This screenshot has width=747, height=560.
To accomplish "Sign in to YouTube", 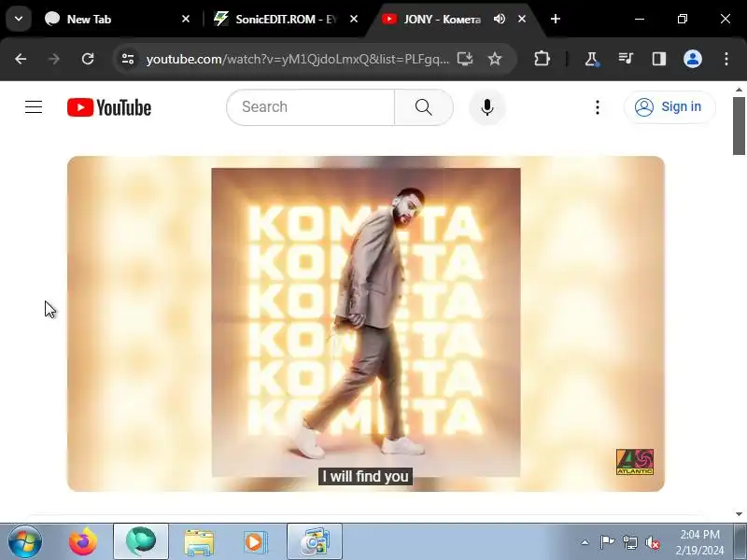I will (x=669, y=106).
